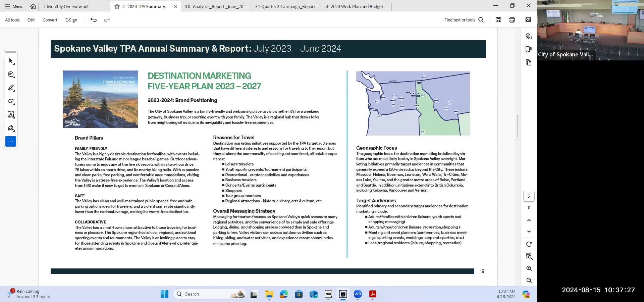Open the fill and sign tool

(x=11, y=128)
